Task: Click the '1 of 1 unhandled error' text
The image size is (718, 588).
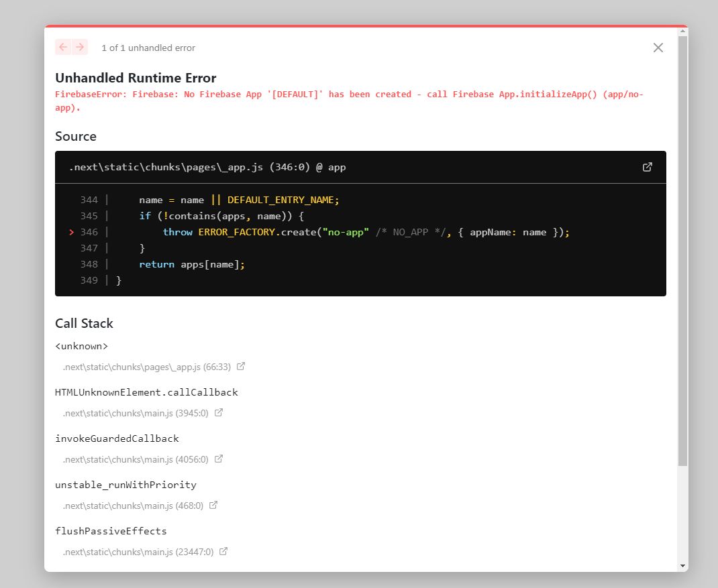Action: tap(148, 48)
